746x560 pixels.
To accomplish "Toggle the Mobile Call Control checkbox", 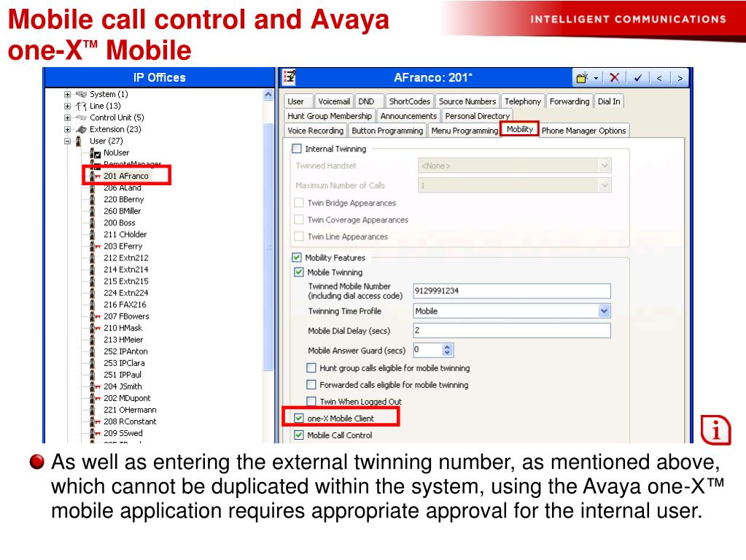I will 299,435.
